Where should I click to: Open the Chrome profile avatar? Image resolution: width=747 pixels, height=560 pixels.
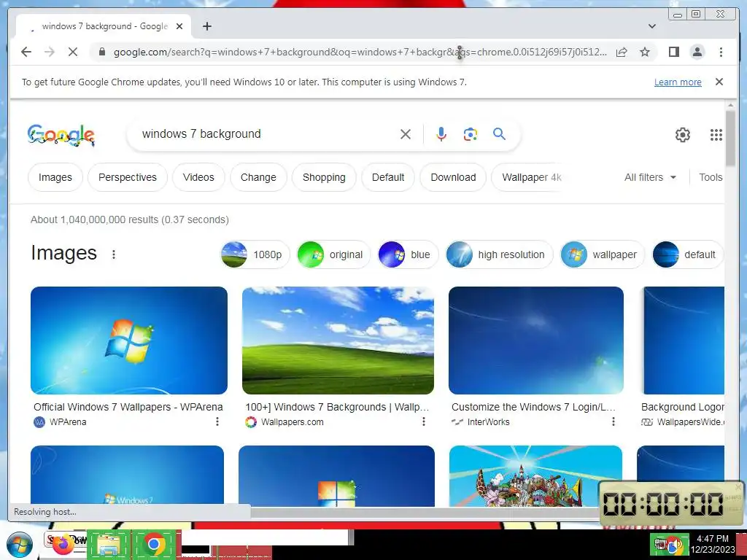tap(697, 52)
